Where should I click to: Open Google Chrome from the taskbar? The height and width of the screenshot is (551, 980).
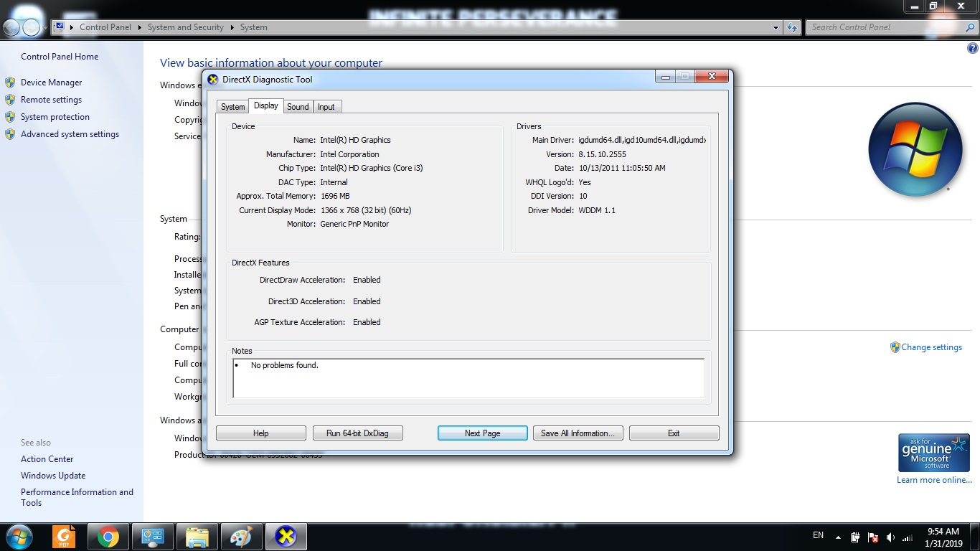[108, 537]
